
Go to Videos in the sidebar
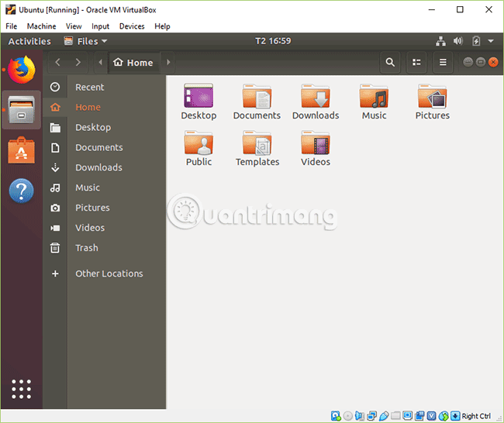coord(105,228)
